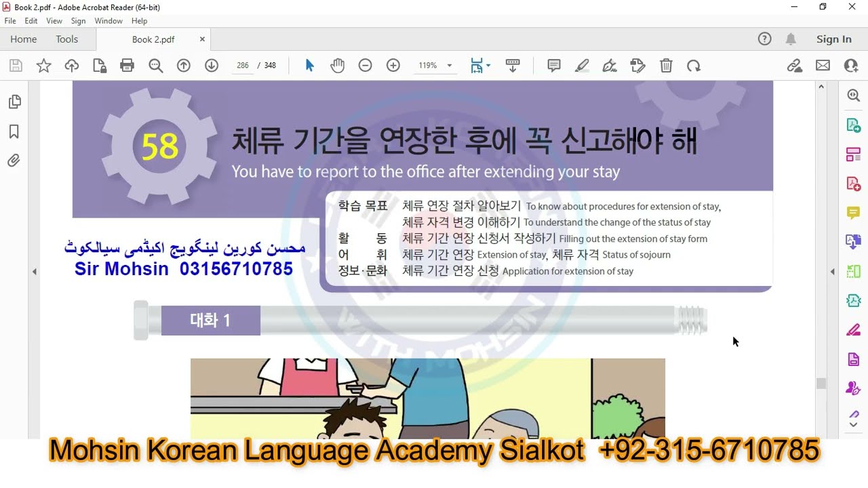
Task: Open the Share with others account icon
Action: 851,66
